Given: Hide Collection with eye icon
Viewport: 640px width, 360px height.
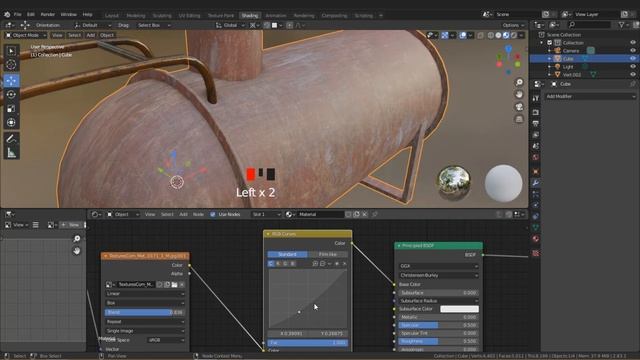Looking at the screenshot, I should click(x=633, y=43).
